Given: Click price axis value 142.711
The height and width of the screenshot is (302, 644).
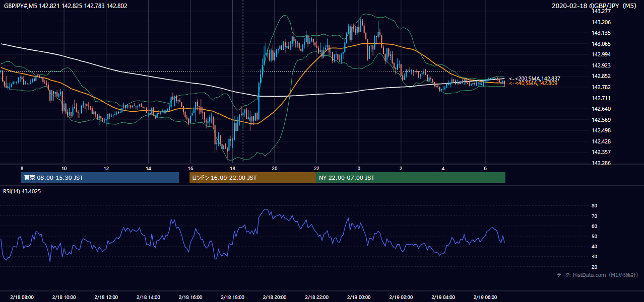Looking at the screenshot, I should click(x=601, y=98).
